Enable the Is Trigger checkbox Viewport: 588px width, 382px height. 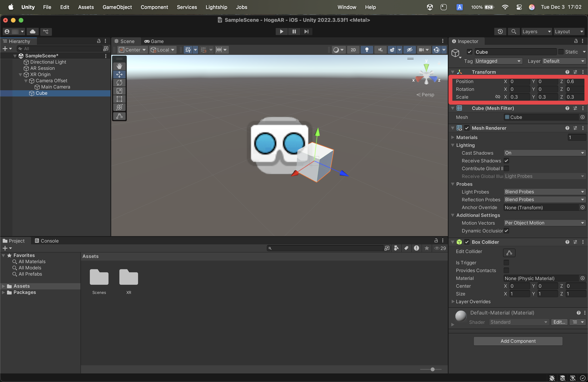(506, 262)
